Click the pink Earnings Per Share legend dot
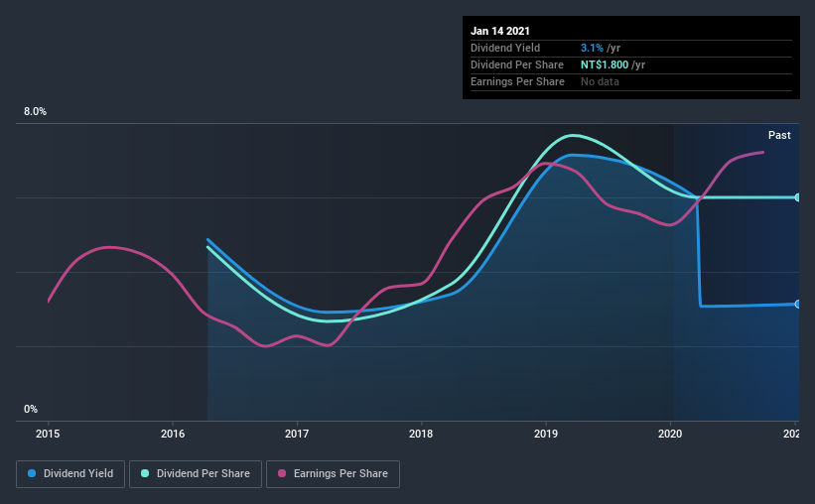The image size is (815, 504). tap(282, 473)
